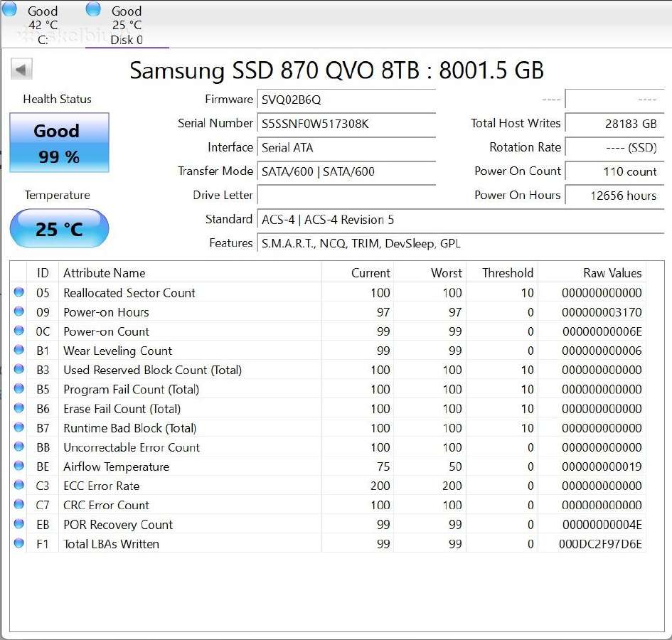The height and width of the screenshot is (640, 672).
Task: Select Program Fail Count (Total) name
Action: click(x=131, y=389)
